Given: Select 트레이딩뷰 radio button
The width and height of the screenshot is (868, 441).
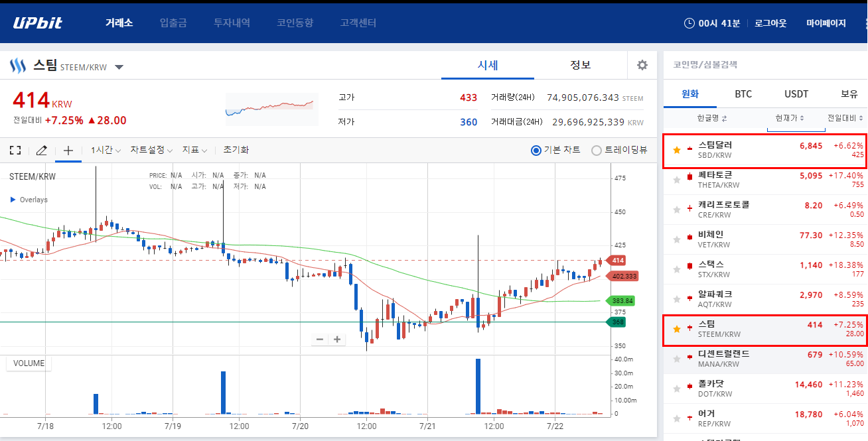Looking at the screenshot, I should (596, 151).
